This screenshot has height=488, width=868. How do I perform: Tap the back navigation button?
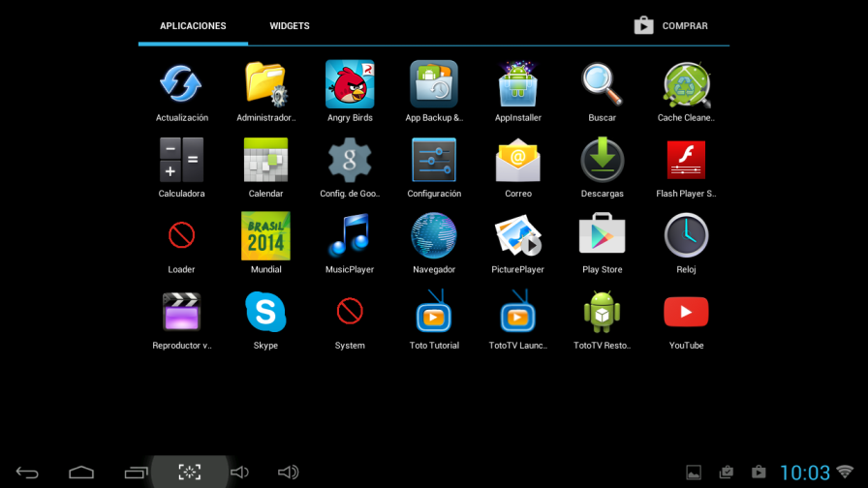point(27,473)
